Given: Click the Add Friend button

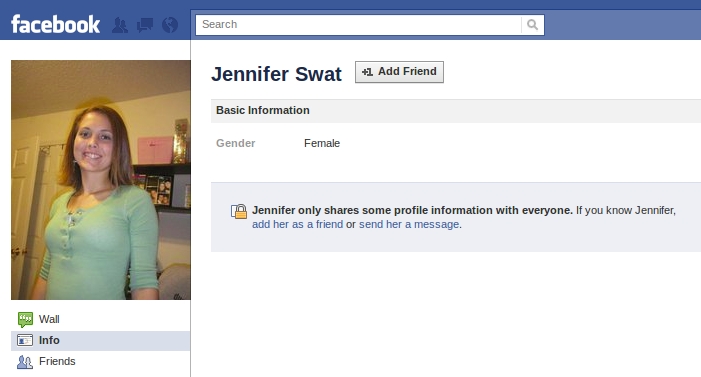Looking at the screenshot, I should pyautogui.click(x=399, y=72).
